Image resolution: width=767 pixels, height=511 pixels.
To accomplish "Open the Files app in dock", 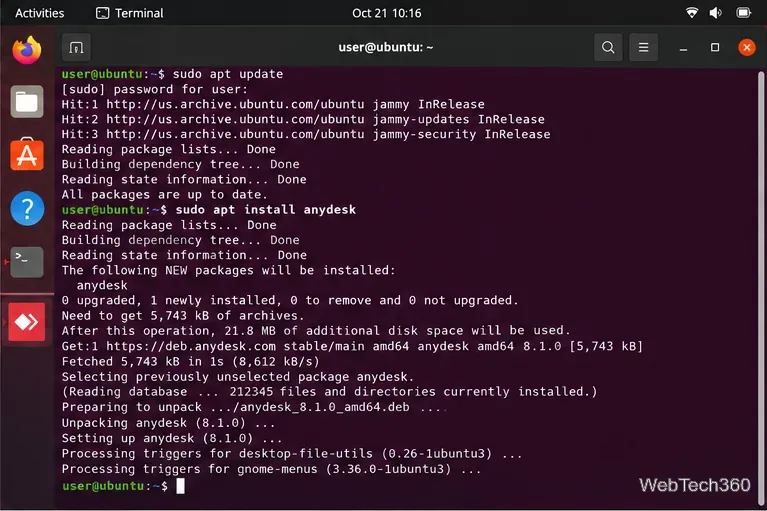I will 27,102.
